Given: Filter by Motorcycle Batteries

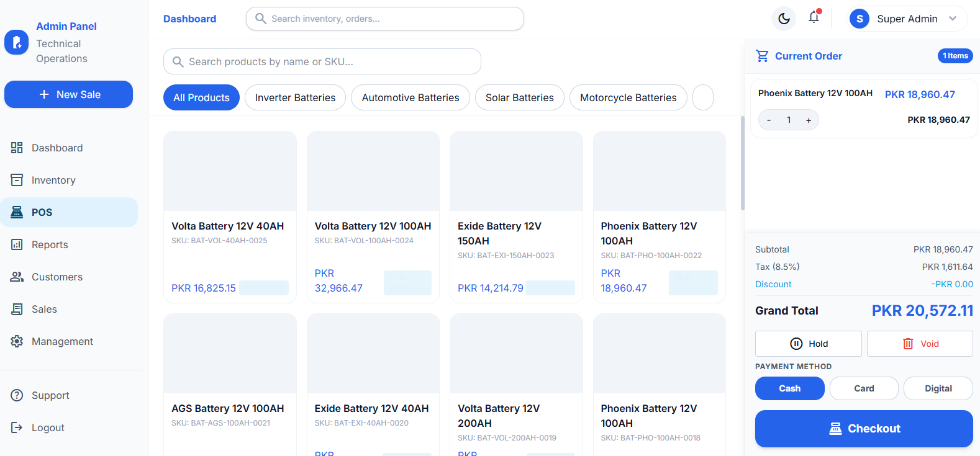Looking at the screenshot, I should (628, 97).
